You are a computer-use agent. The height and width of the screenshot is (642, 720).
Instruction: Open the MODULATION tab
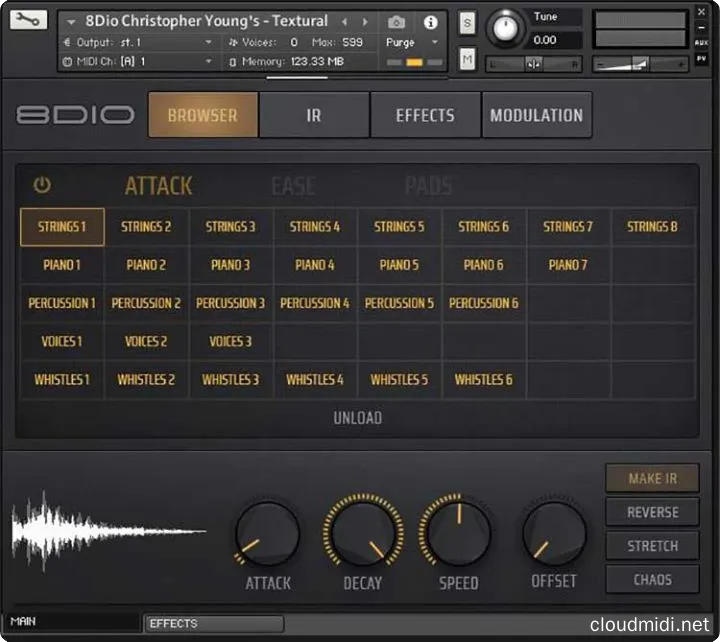coord(536,115)
